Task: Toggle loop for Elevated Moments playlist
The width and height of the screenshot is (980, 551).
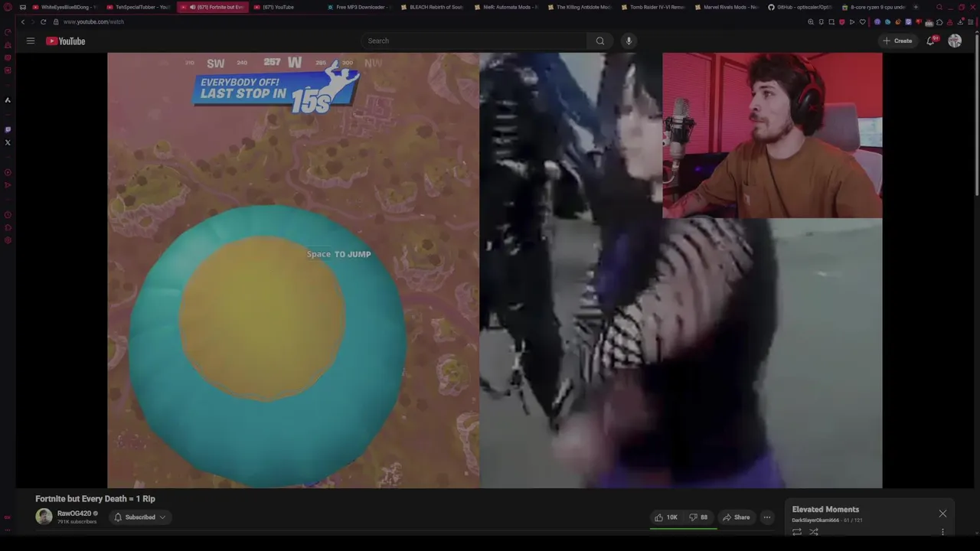Action: click(x=797, y=532)
